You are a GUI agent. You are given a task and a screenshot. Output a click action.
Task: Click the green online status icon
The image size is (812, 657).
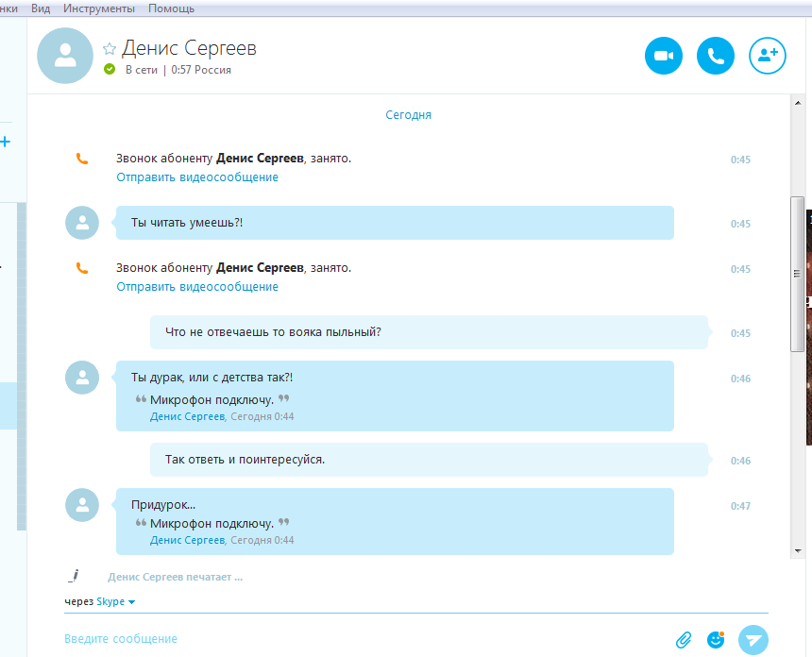click(110, 69)
